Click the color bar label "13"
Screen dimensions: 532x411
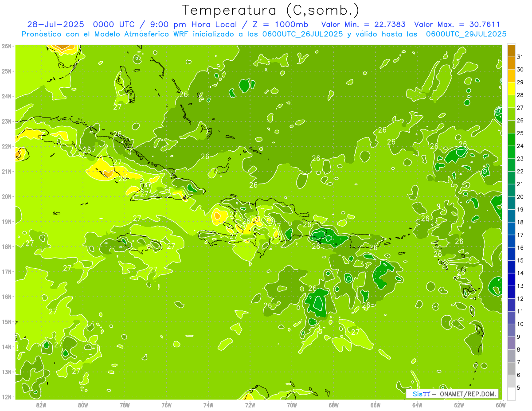point(520,286)
